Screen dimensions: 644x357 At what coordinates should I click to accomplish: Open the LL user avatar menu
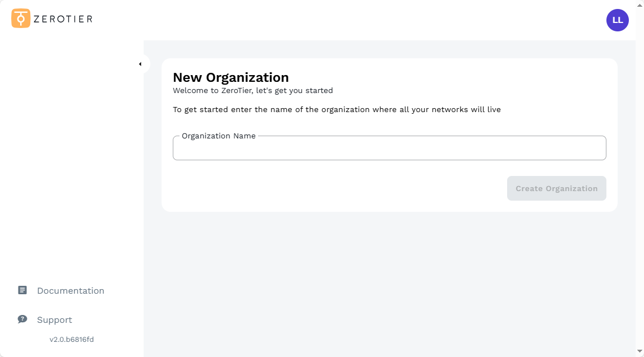(617, 20)
